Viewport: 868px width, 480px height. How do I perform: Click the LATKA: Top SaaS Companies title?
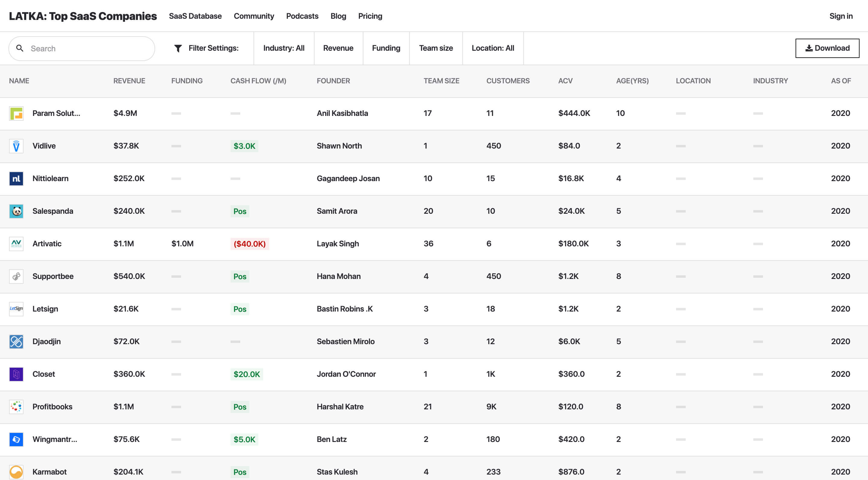click(x=83, y=16)
